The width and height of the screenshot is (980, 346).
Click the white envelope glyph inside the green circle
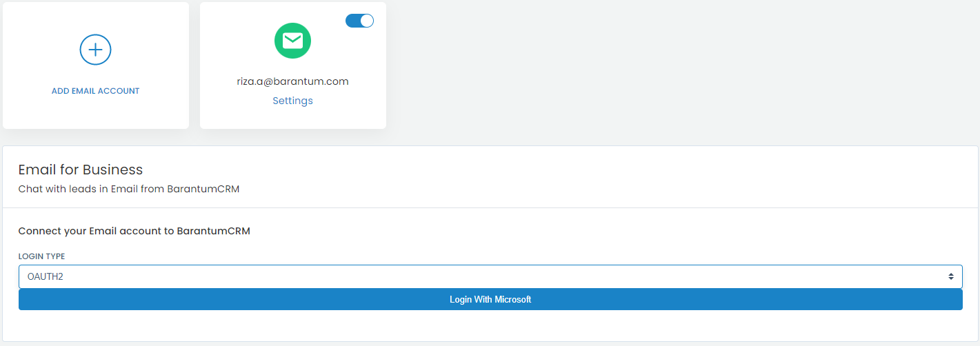click(x=293, y=41)
